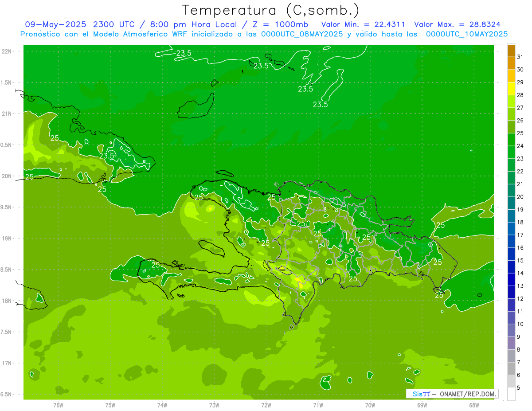Click the orange swatch topping the color scale
Viewport: 532px width, 411px height.
click(x=511, y=51)
